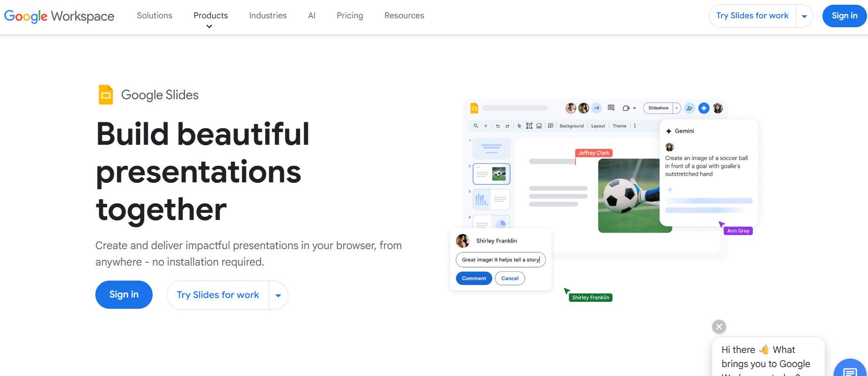Click the plus icon in the mockup toolbar
868x376 pixels.
point(486,126)
